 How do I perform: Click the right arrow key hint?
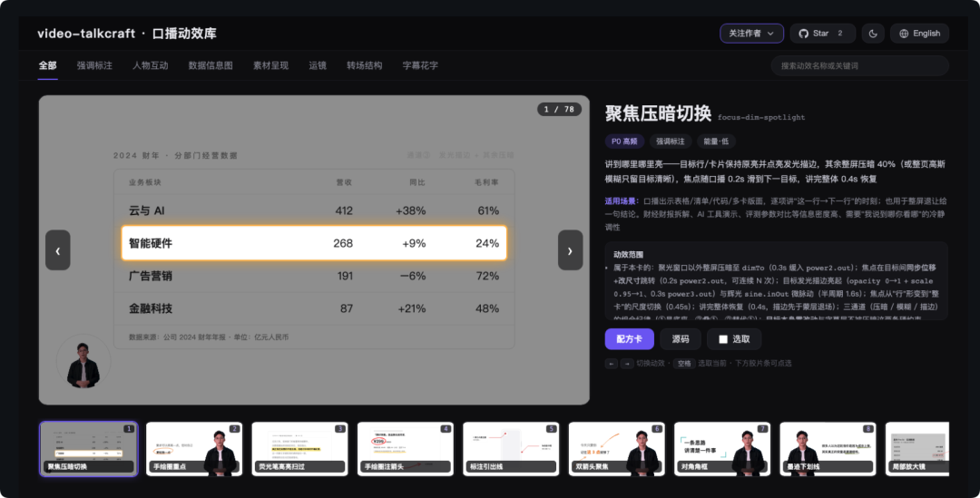pos(627,364)
